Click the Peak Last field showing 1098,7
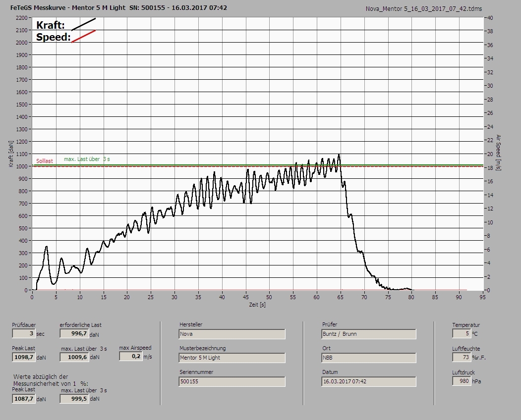Viewport: 521px width, 420px height. tap(24, 357)
